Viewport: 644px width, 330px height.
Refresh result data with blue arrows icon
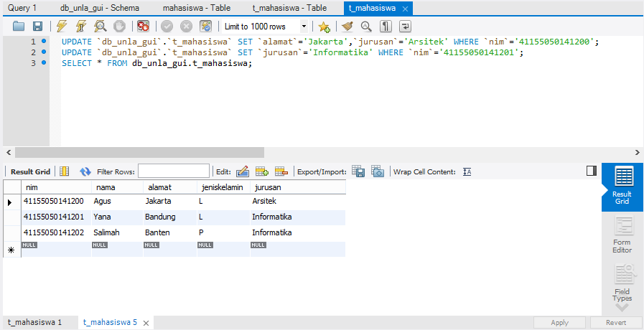[x=85, y=171]
